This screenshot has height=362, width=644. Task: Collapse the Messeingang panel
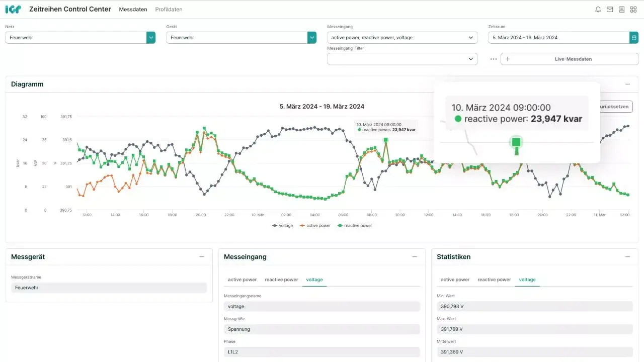click(x=415, y=257)
